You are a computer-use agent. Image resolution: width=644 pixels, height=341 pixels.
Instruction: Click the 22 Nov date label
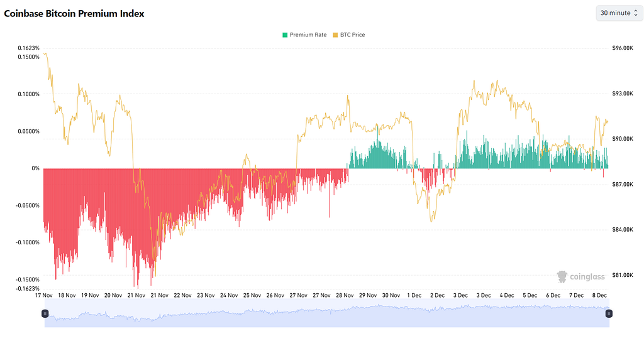click(x=182, y=295)
